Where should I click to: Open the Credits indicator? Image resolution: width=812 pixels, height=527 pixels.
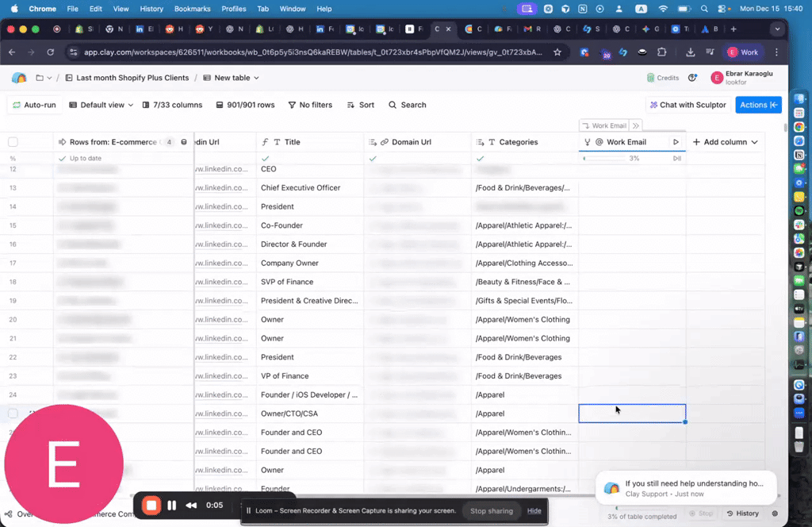tap(663, 78)
